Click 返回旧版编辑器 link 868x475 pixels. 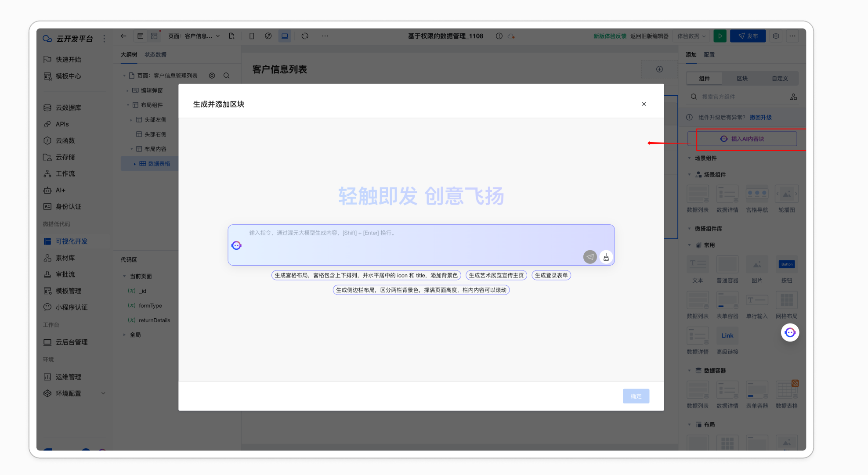coord(649,36)
